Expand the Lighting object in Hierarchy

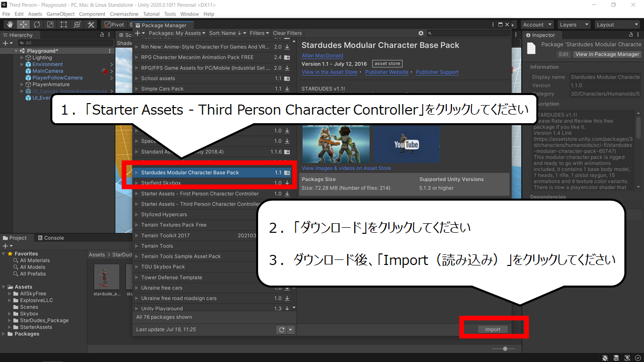click(x=22, y=58)
